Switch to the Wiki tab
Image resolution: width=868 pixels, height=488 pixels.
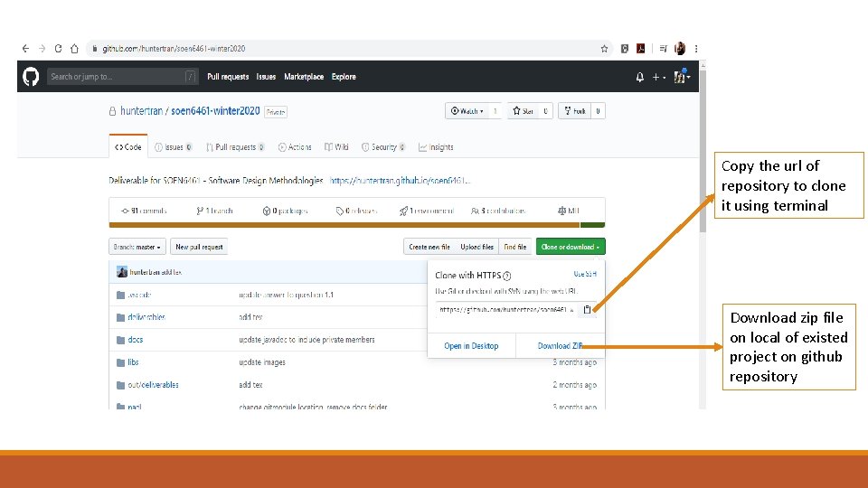tap(336, 147)
